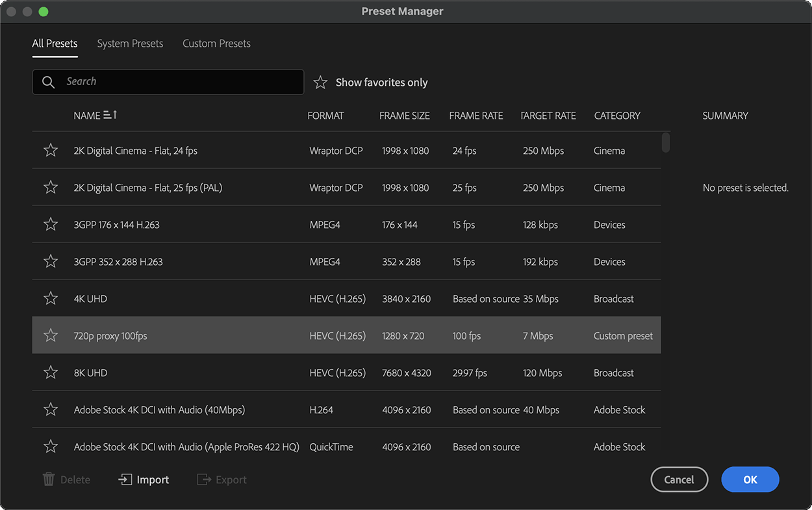Click the Delete button label
Screen dimensions: 812x510
tap(75, 479)
